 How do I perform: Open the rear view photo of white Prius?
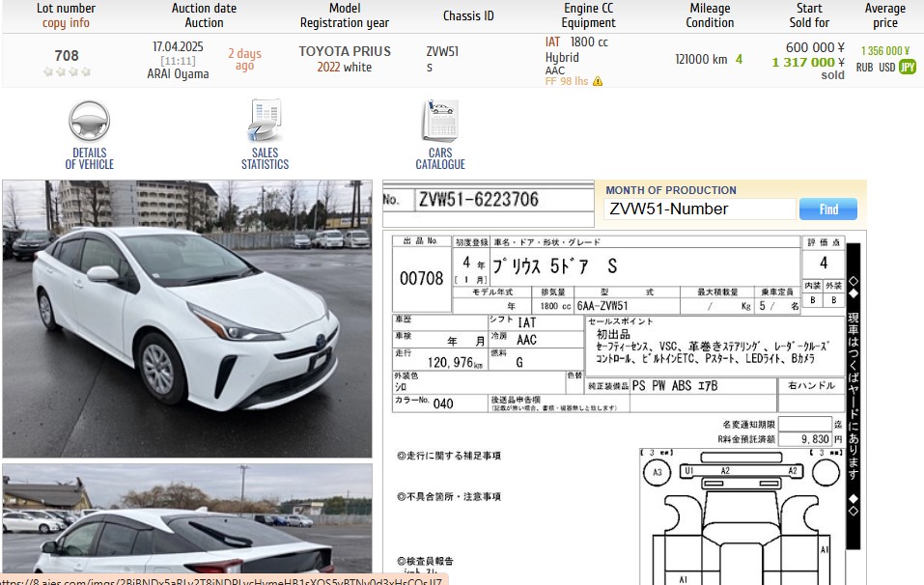187,518
